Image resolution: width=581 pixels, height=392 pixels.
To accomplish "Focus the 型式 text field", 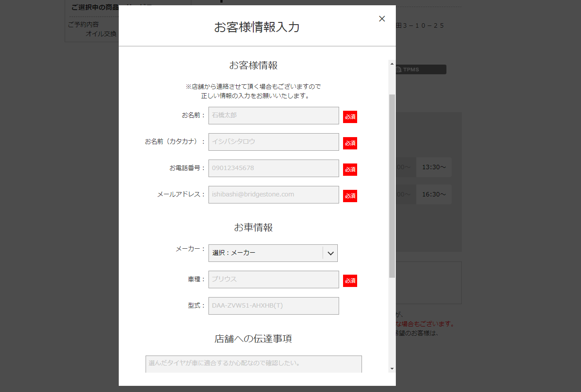I will [274, 306].
